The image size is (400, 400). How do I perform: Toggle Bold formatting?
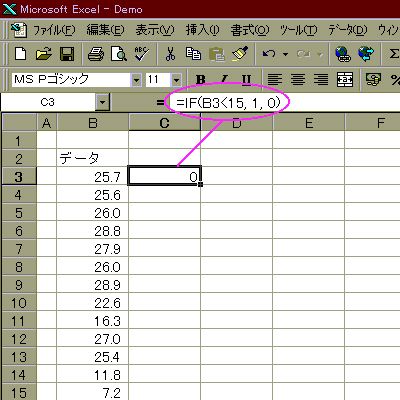pos(200,79)
